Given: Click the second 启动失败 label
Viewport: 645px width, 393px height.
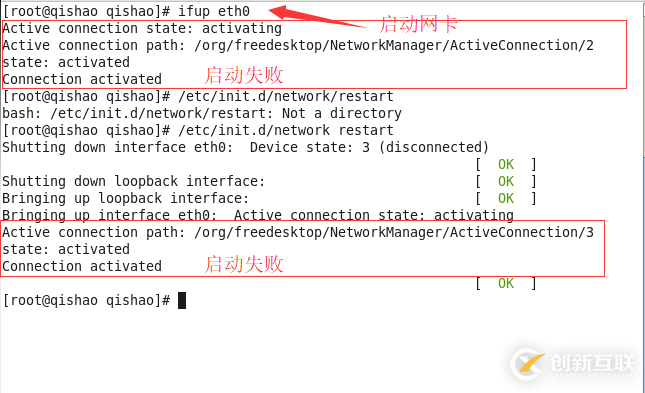Looking at the screenshot, I should pos(244,264).
